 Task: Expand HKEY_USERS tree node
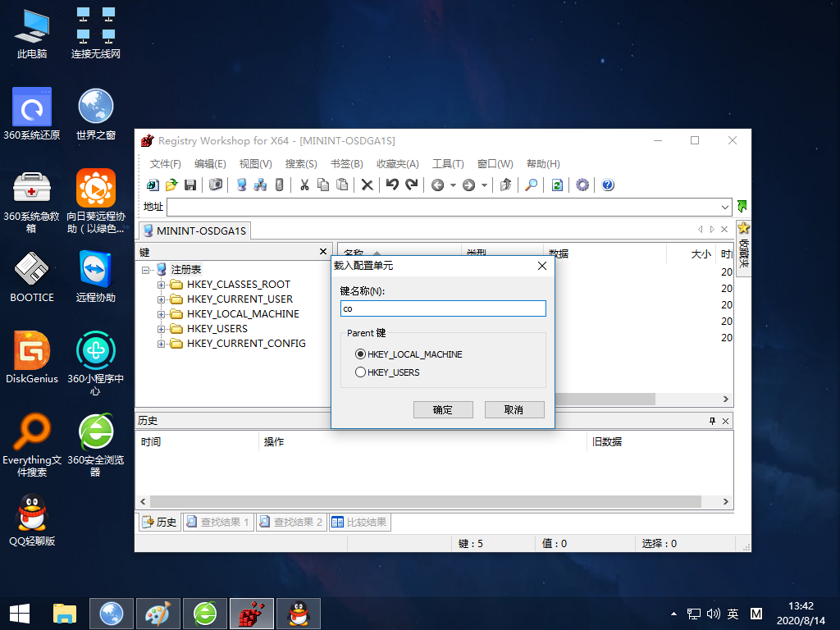point(161,329)
